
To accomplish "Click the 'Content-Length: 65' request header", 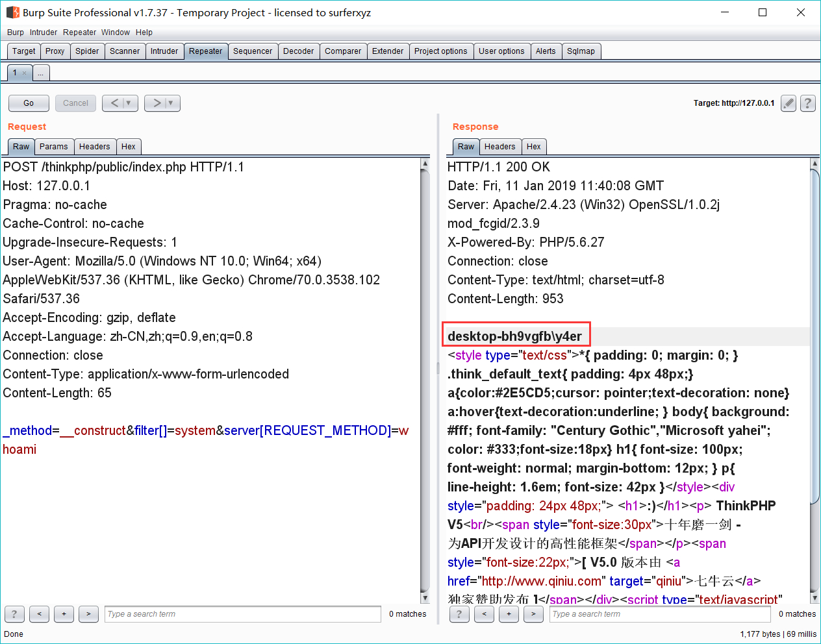I will click(x=57, y=393).
